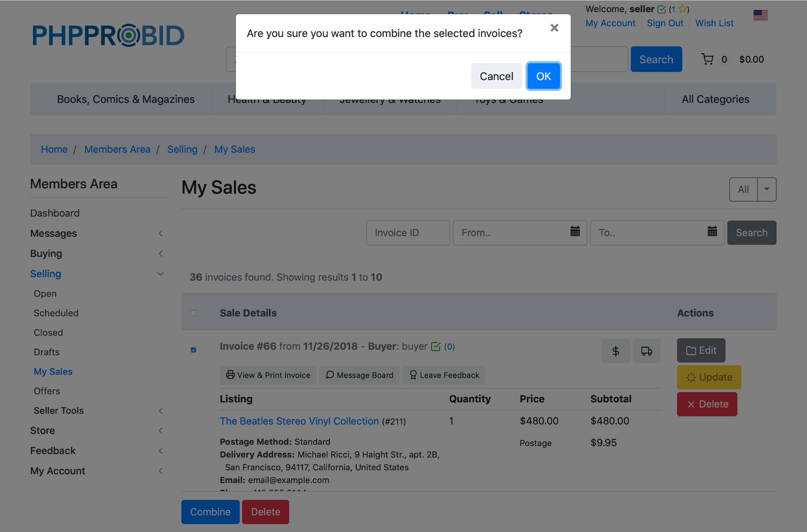Toggle the select-all invoices checkbox
807x532 pixels.
pyautogui.click(x=193, y=313)
